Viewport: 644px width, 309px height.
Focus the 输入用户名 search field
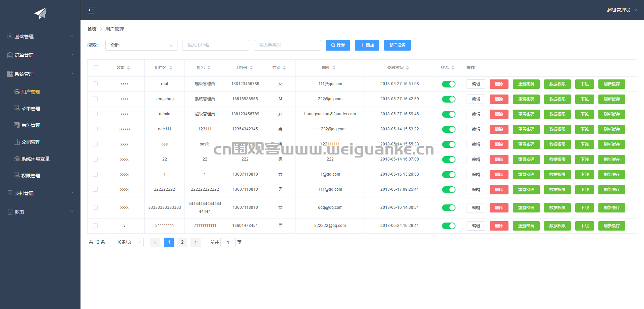coord(216,45)
